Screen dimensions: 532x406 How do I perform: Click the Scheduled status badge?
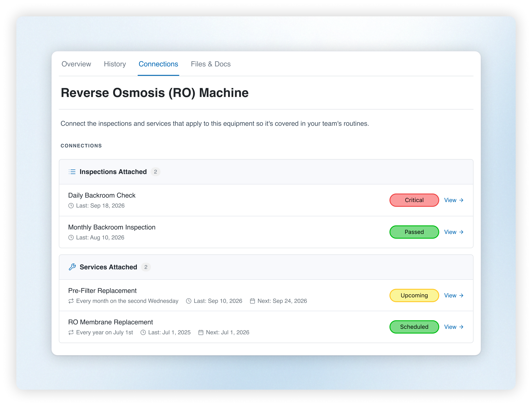(x=414, y=327)
